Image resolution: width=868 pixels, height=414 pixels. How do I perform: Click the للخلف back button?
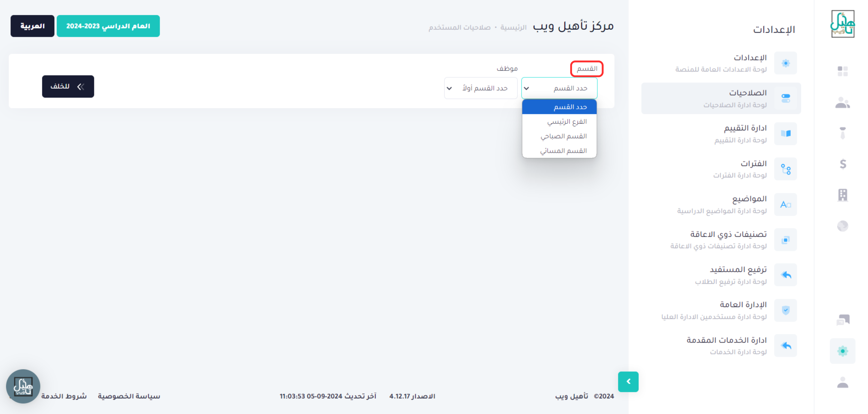click(68, 87)
